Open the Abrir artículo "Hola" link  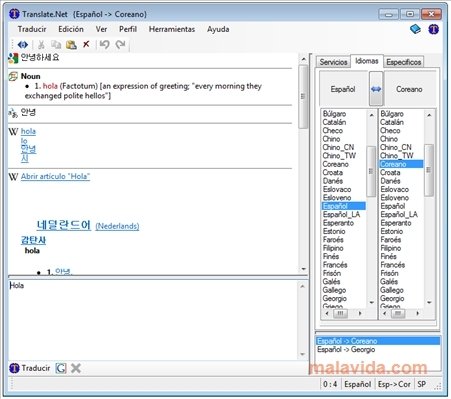click(55, 176)
